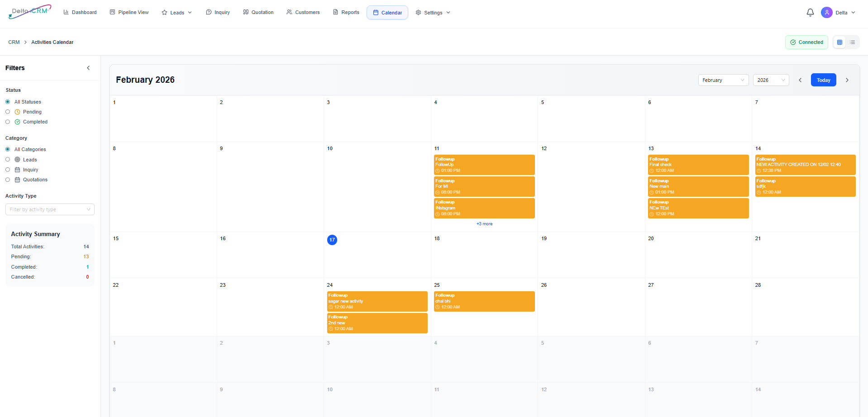
Task: Select the Pending status filter
Action: 7,112
